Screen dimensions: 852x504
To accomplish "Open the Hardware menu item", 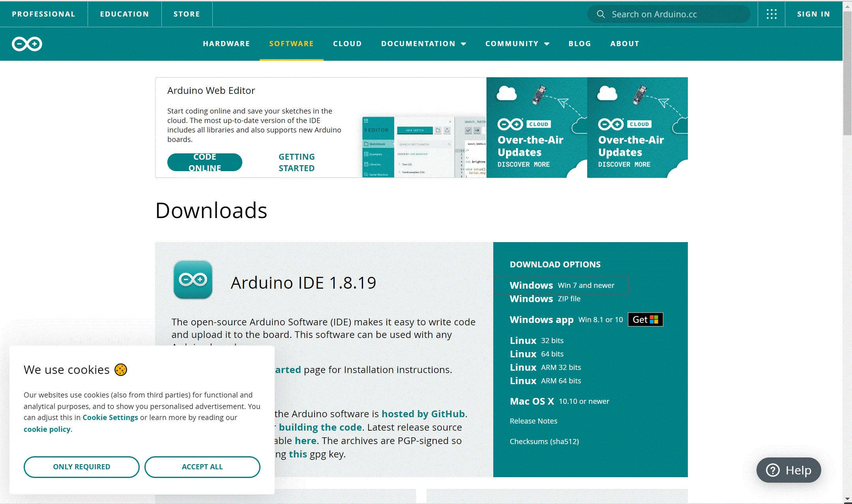I will [227, 44].
